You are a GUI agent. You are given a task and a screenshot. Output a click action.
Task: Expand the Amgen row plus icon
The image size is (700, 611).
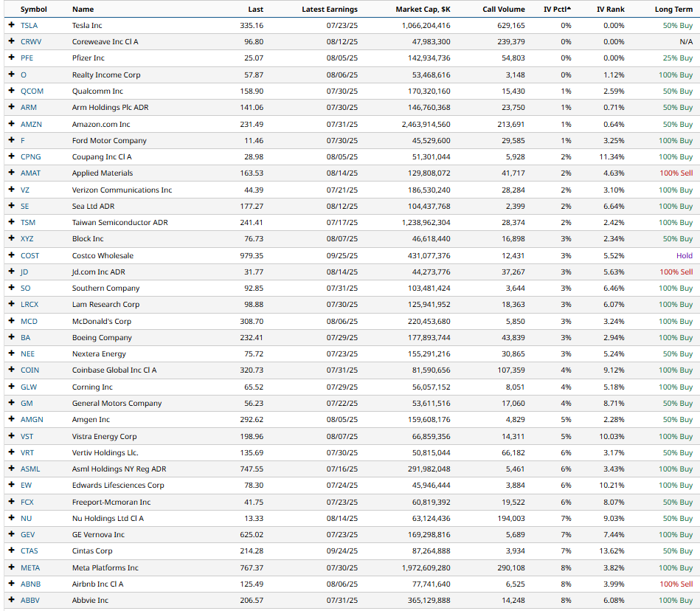[12, 419]
